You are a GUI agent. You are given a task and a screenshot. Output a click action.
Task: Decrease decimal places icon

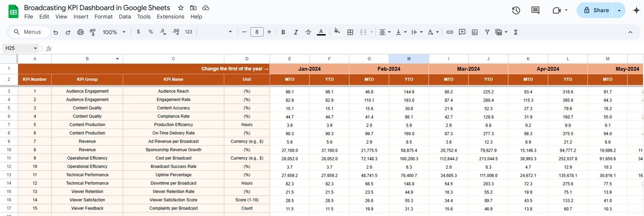pos(163,32)
